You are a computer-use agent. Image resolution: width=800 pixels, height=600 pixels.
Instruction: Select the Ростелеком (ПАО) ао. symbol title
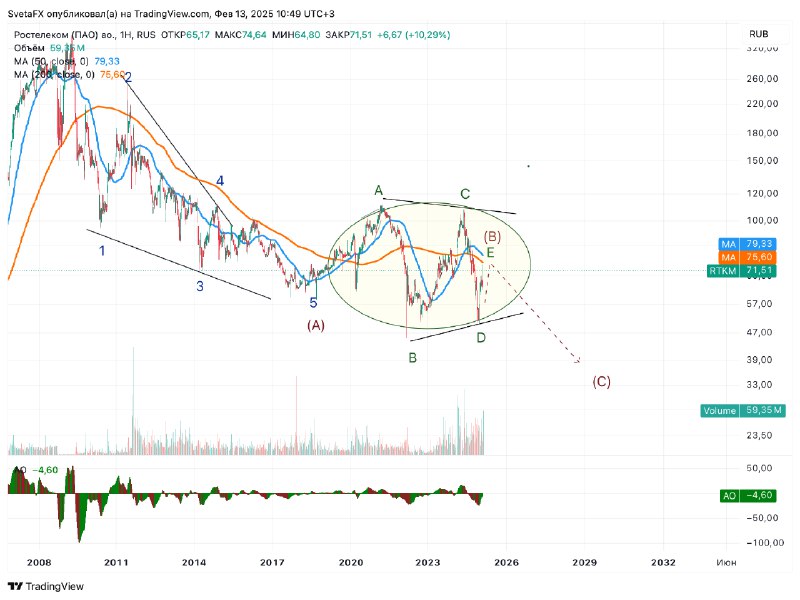click(64, 35)
